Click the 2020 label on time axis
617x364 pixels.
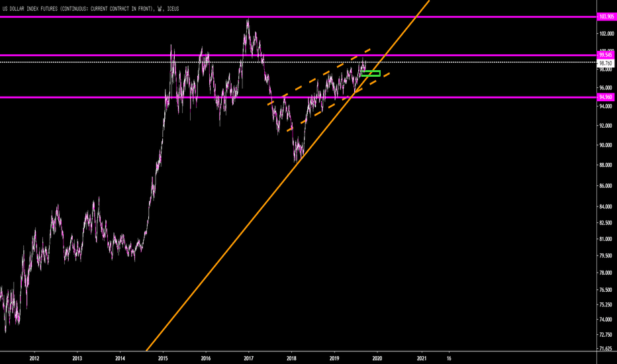[377, 359]
